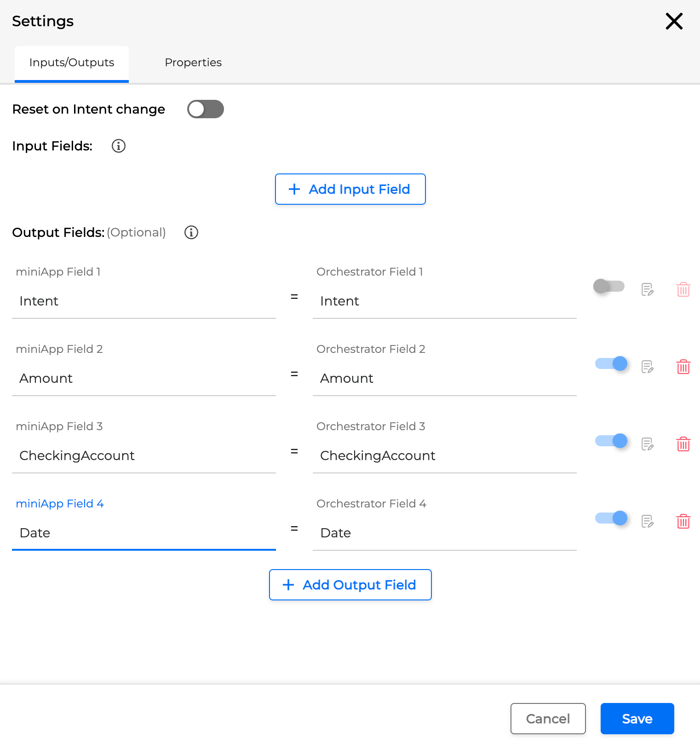This screenshot has height=749, width=700.
Task: Click the edit icon for Date field row
Action: [x=648, y=521]
